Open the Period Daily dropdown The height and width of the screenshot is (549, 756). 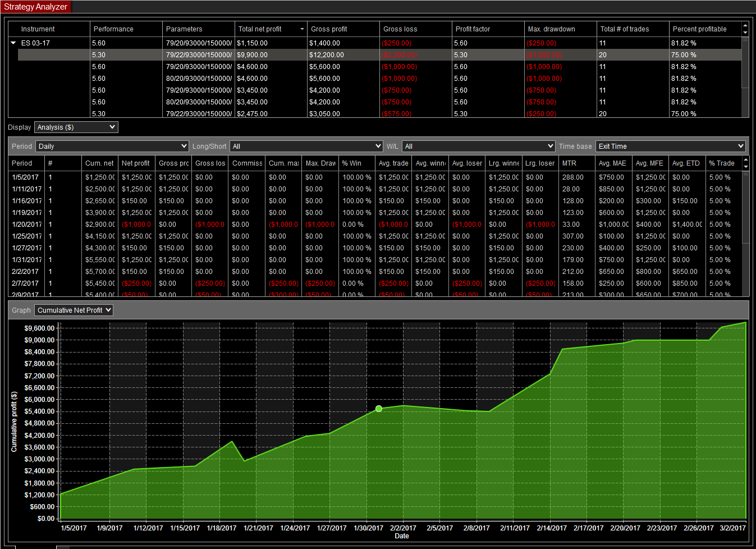112,147
